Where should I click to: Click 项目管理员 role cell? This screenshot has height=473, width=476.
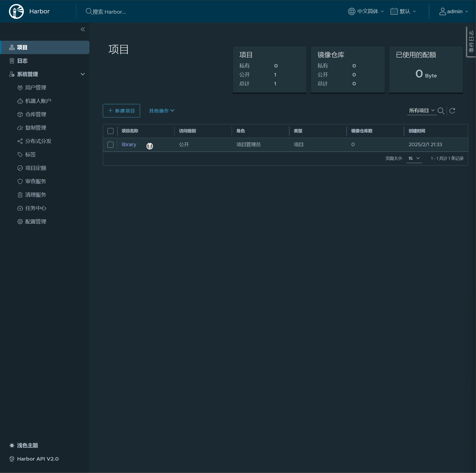tap(249, 145)
